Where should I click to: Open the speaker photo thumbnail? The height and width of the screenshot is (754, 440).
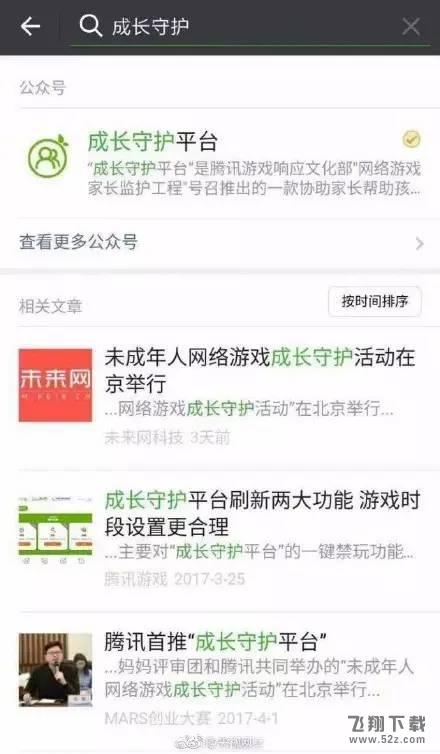pos(55,669)
